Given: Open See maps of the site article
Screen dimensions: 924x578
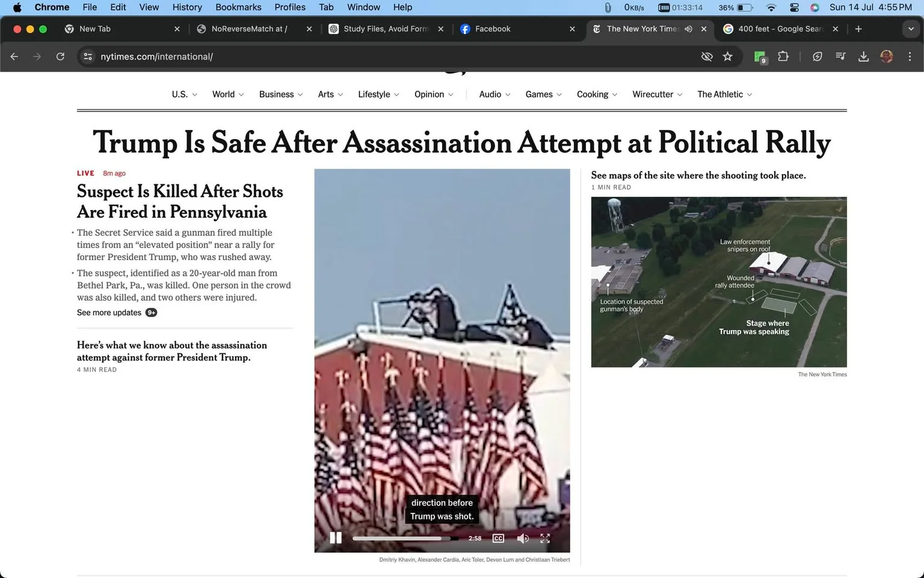Looking at the screenshot, I should [x=698, y=175].
